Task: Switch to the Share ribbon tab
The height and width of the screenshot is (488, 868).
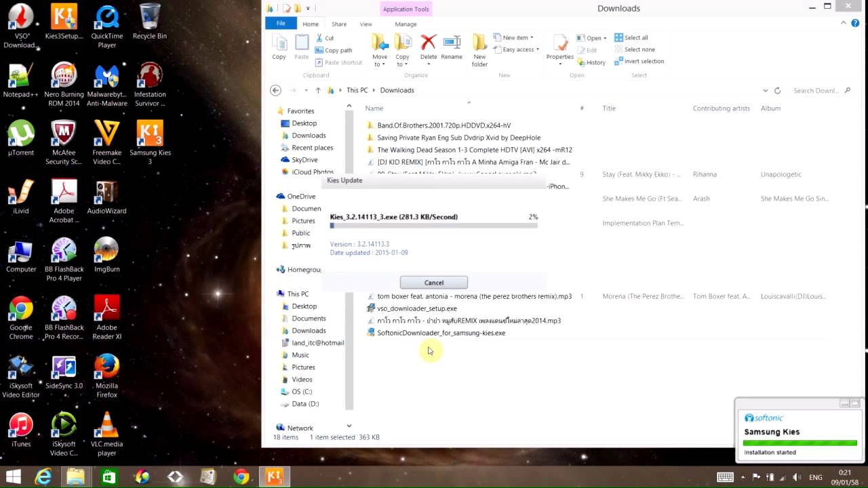Action: pyautogui.click(x=339, y=24)
